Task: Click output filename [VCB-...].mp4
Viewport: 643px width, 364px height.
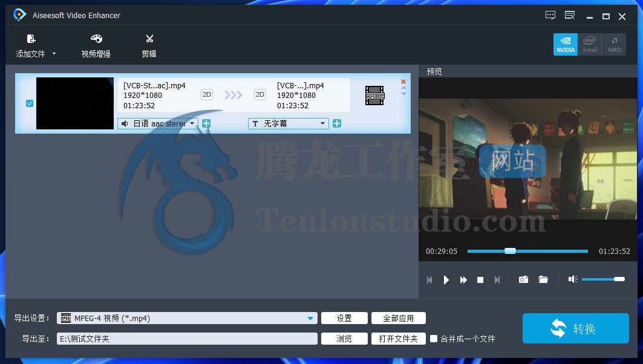Action: point(300,85)
